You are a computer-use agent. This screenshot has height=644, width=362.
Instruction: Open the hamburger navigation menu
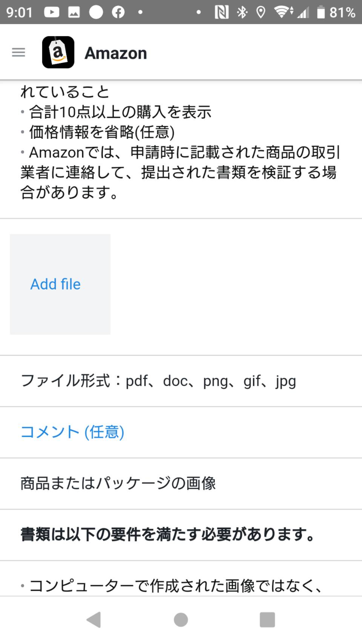18,52
